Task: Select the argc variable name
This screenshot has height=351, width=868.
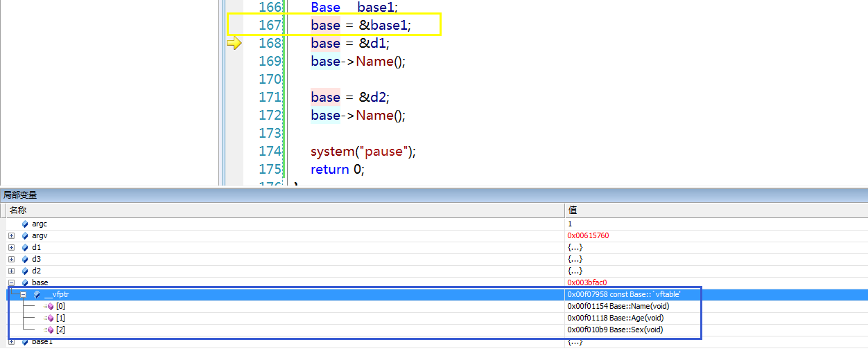Action: (x=40, y=224)
